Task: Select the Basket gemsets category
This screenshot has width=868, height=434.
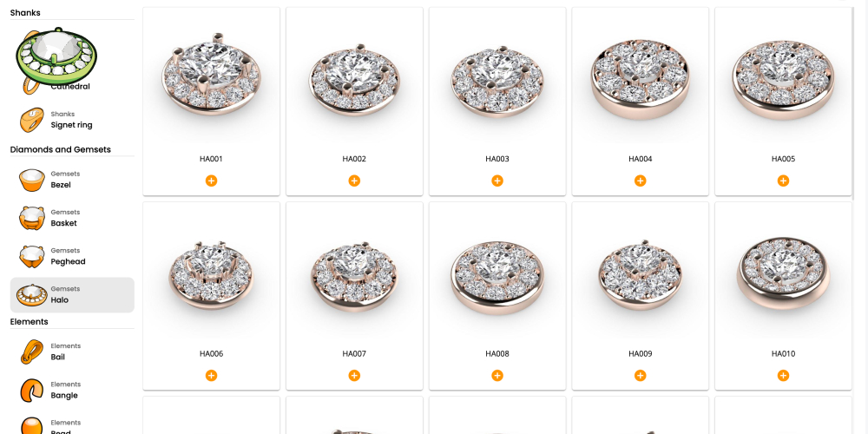Action: pyautogui.click(x=72, y=218)
